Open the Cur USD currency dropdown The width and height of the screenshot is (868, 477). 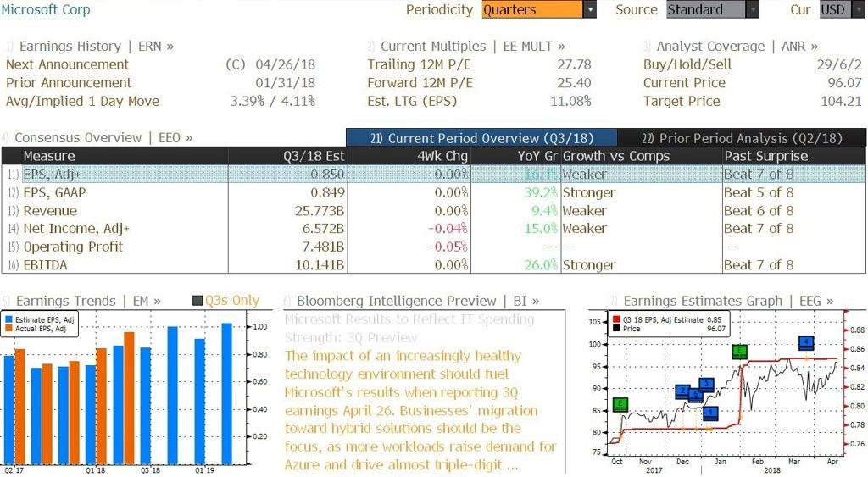pyautogui.click(x=842, y=9)
